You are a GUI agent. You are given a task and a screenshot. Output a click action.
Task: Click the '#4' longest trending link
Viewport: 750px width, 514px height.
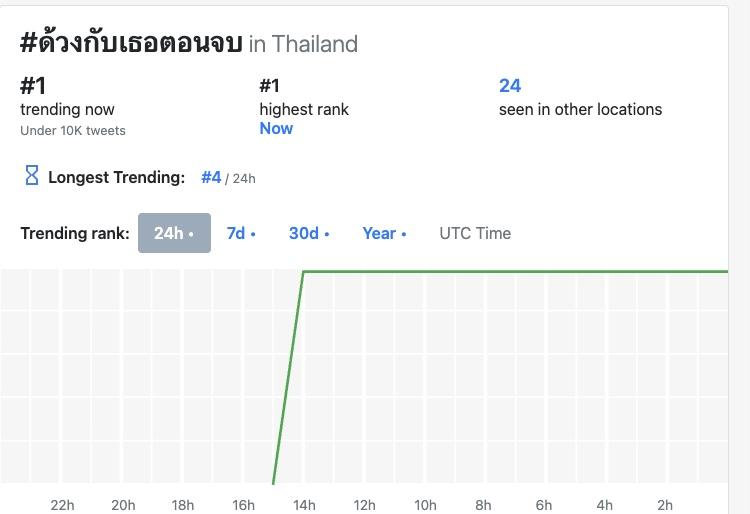[211, 177]
